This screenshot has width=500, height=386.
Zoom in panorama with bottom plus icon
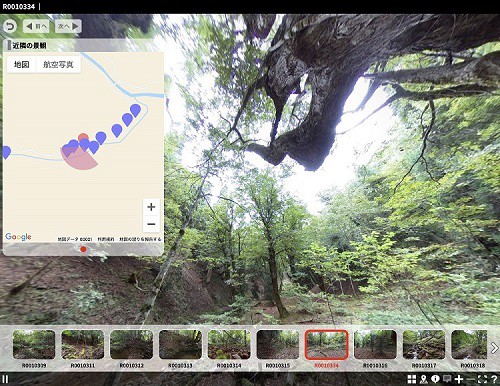[x=459, y=379]
